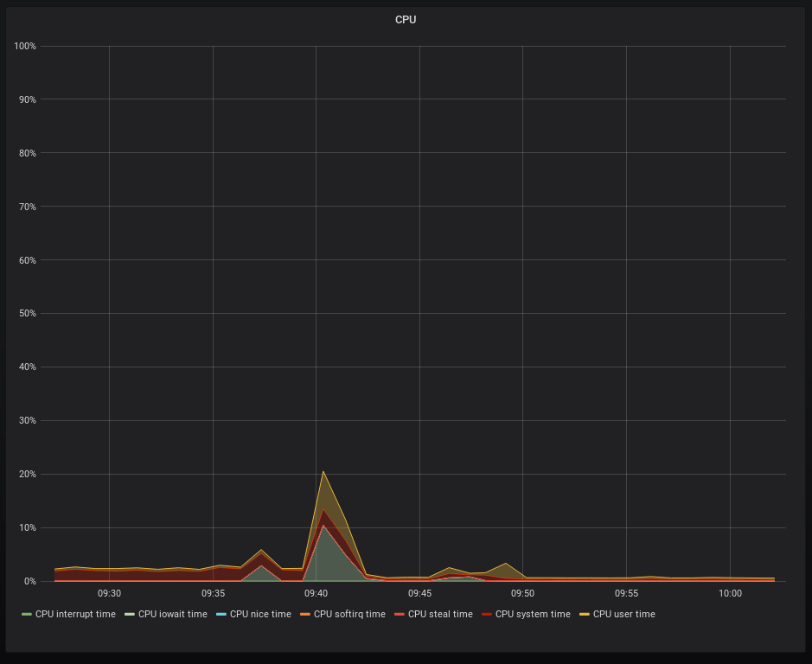This screenshot has height=664, width=812.
Task: Toggle the CPU iowait time series
Action: pos(172,614)
